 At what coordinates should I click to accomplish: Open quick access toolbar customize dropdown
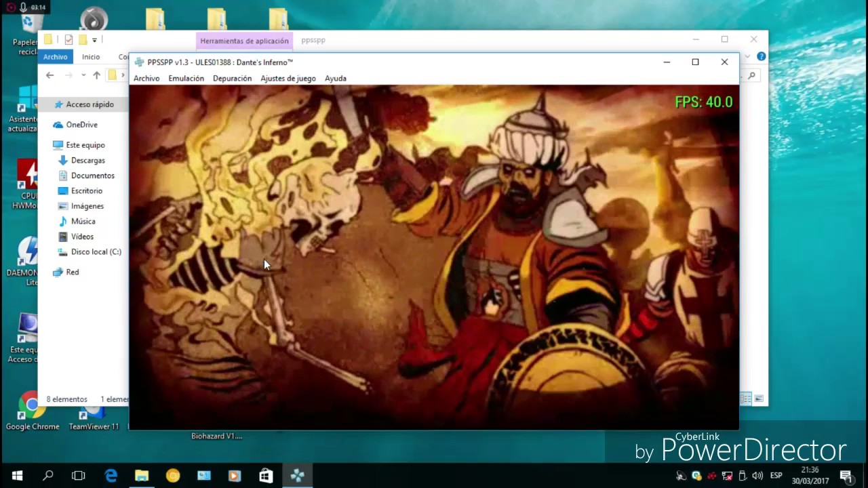pyautogui.click(x=94, y=40)
